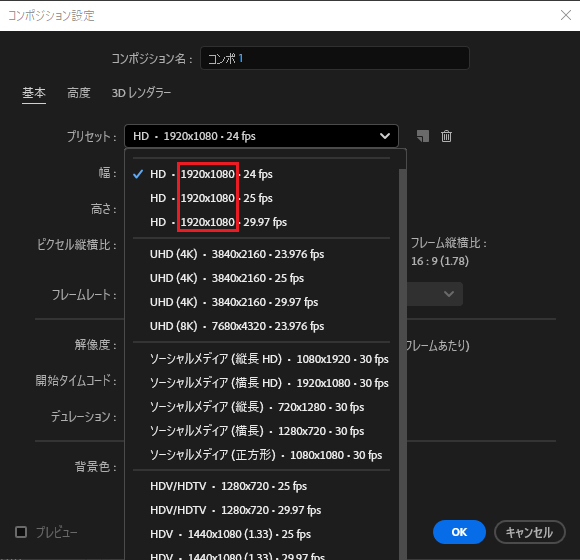Click the コンポジション名 input field

pyautogui.click(x=335, y=58)
